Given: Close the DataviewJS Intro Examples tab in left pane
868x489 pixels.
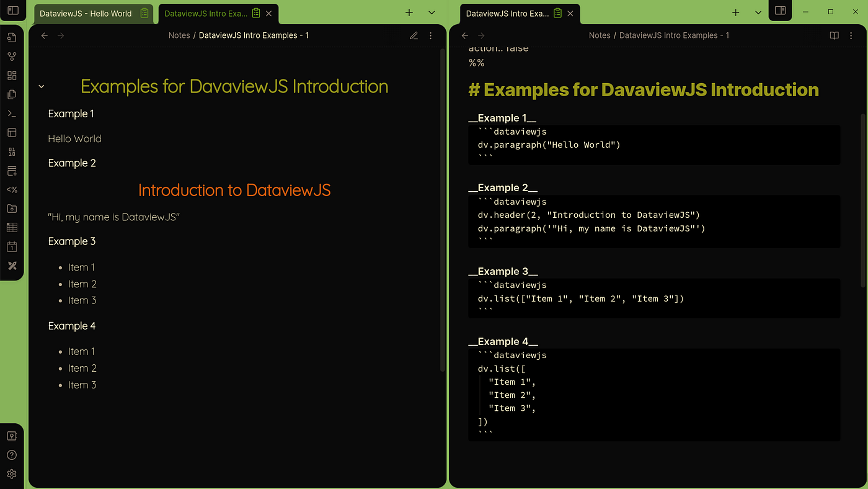Looking at the screenshot, I should tap(268, 13).
